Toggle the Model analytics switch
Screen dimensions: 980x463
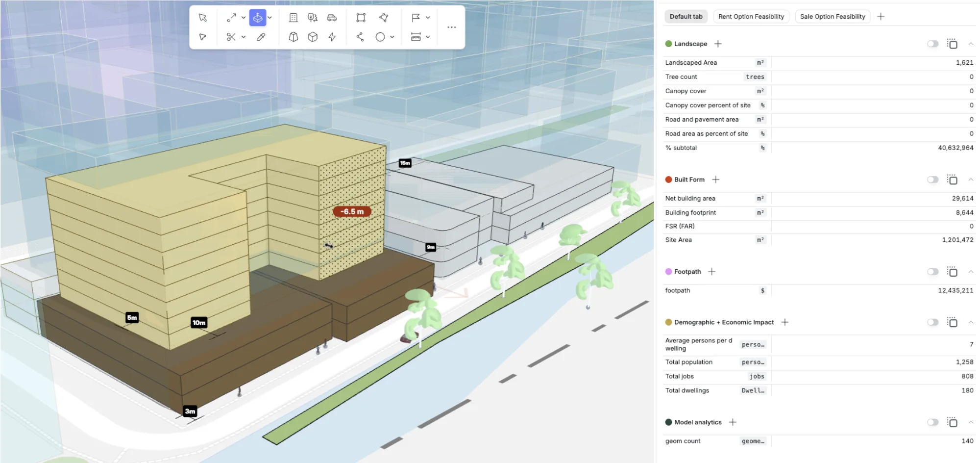click(932, 422)
